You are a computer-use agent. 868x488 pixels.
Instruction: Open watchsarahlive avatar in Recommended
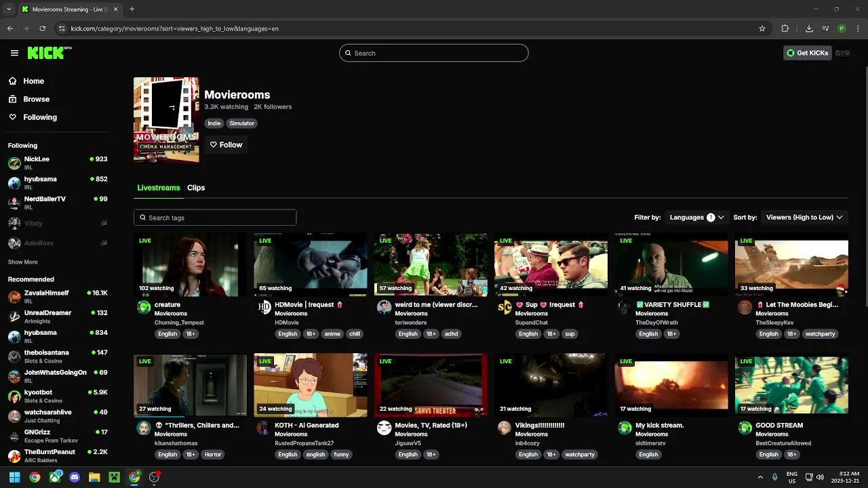(14, 416)
